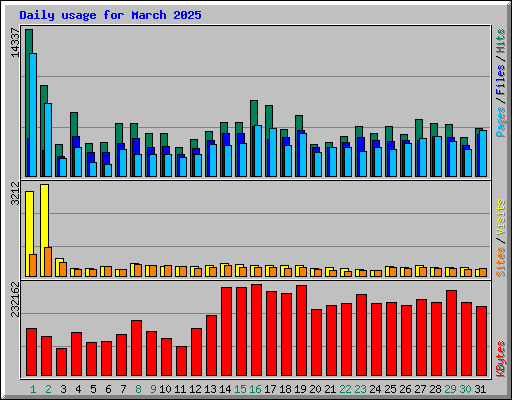Click the red KBytes bar for day 14
The image size is (512, 400).
tap(226, 332)
